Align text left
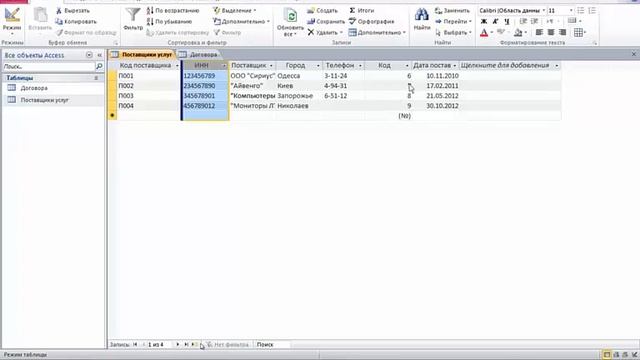The image size is (640, 360). click(x=539, y=32)
